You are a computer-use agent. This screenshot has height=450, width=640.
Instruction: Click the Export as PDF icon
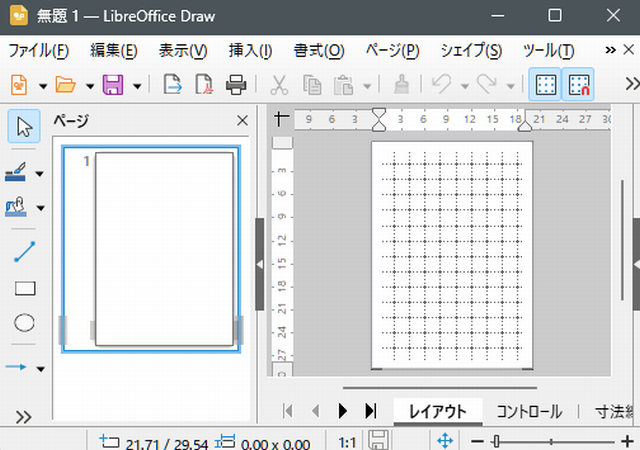204,85
